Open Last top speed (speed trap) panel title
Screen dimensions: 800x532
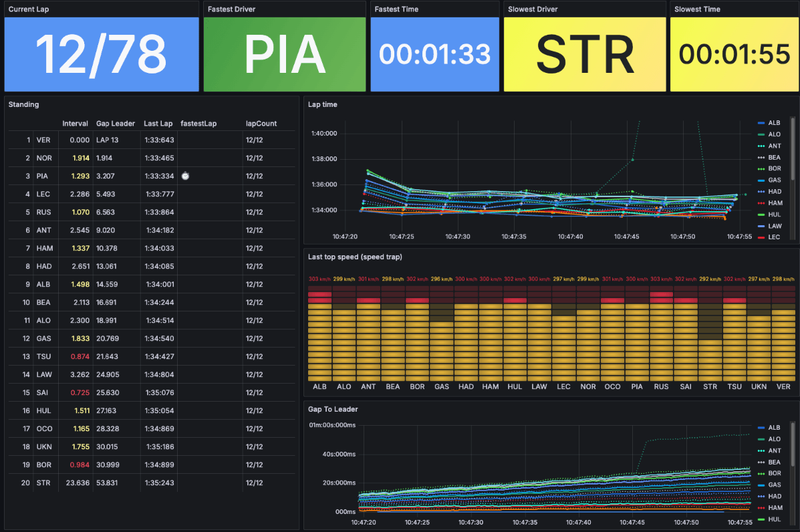[355, 257]
